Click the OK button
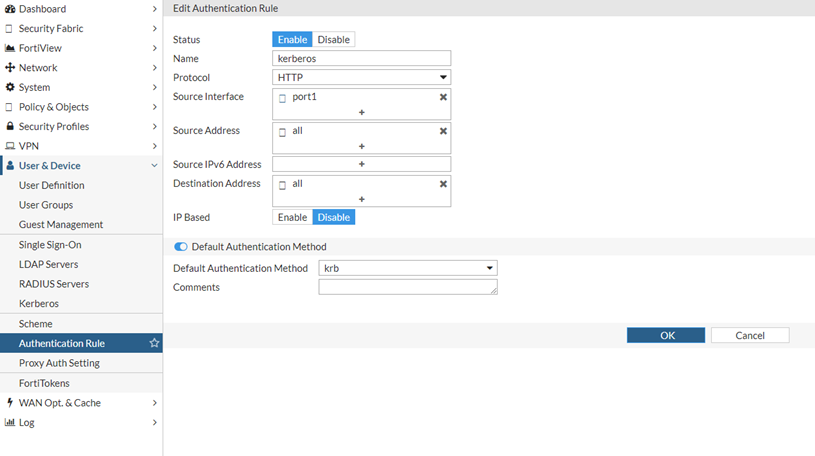The image size is (815, 456). [666, 335]
